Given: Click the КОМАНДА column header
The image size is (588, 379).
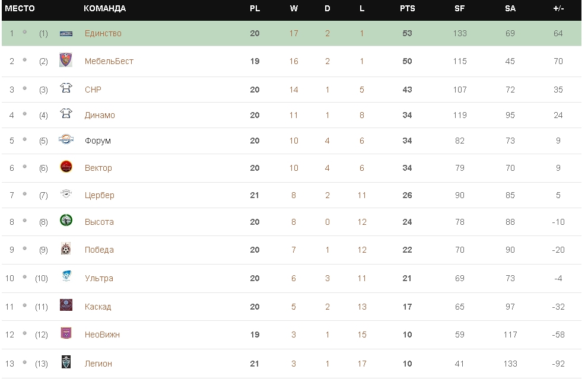Looking at the screenshot, I should [x=104, y=9].
